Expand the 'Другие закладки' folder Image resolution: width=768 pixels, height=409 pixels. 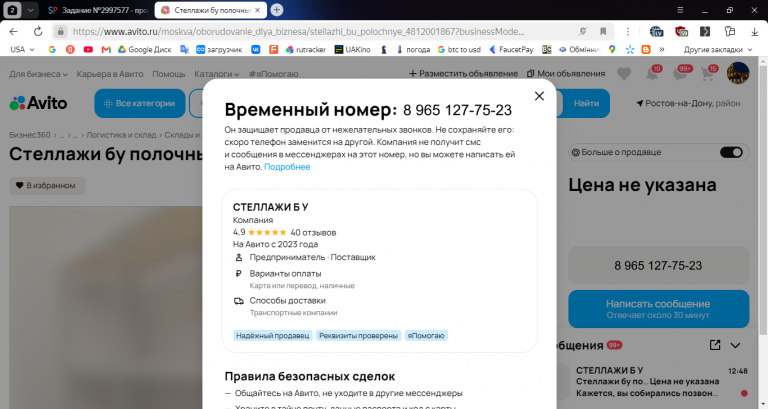[x=718, y=49]
